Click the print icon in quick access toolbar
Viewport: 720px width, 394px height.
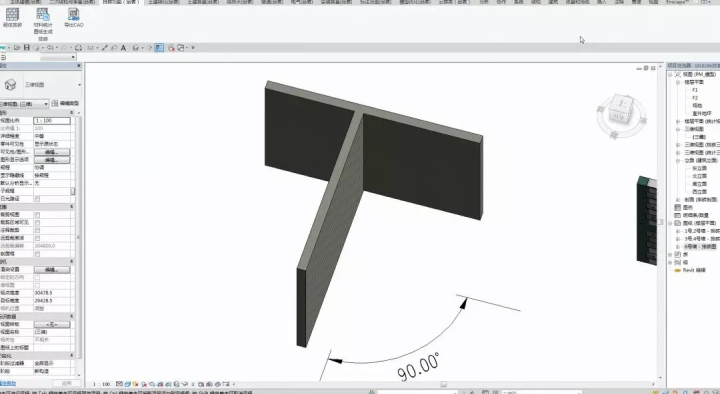coord(79,48)
